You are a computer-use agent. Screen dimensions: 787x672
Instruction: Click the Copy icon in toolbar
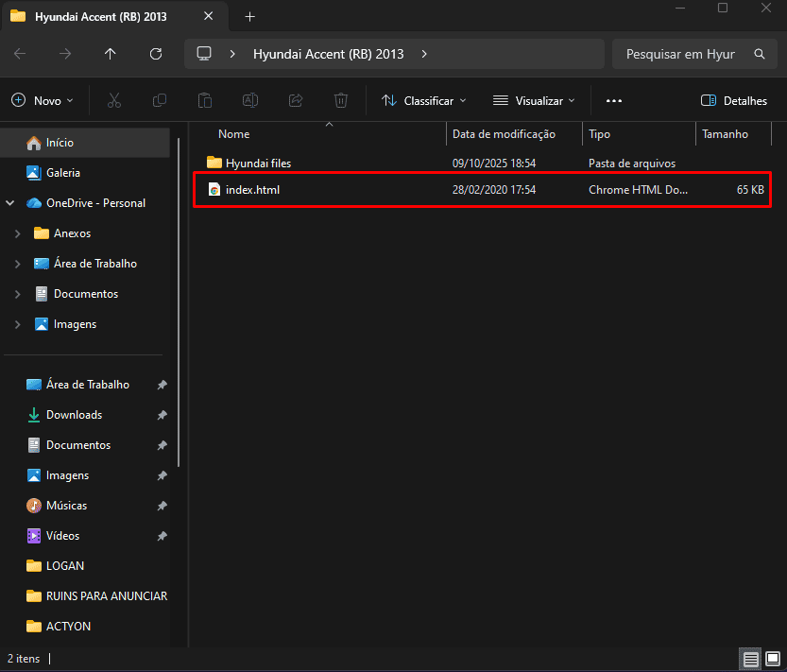160,100
